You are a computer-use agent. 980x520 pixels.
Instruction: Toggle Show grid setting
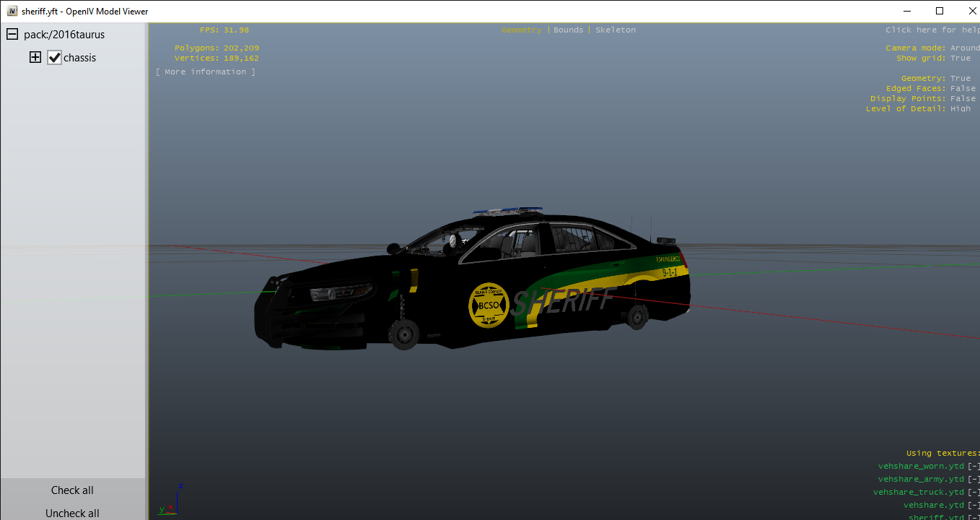tap(960, 58)
